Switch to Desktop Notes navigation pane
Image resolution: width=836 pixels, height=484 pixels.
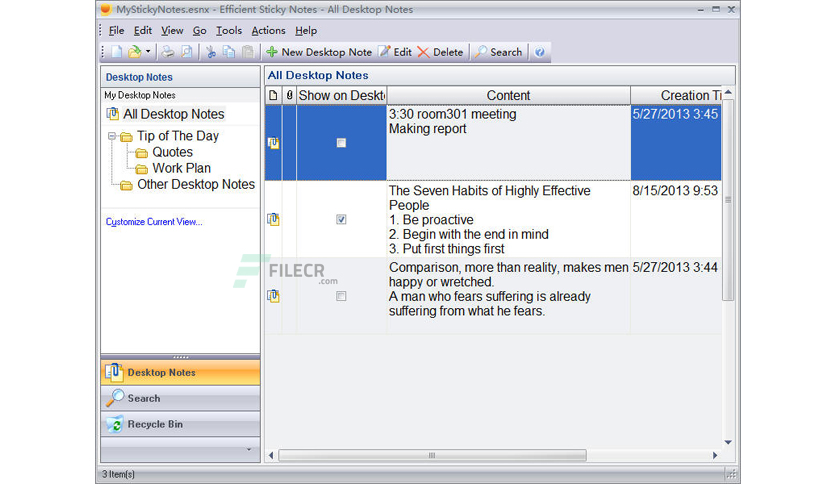(x=180, y=373)
